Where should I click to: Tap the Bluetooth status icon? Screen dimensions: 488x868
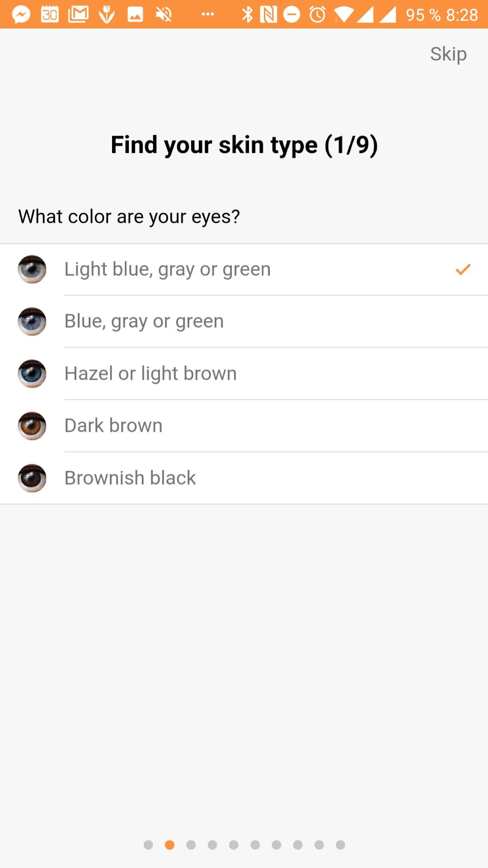click(x=247, y=14)
